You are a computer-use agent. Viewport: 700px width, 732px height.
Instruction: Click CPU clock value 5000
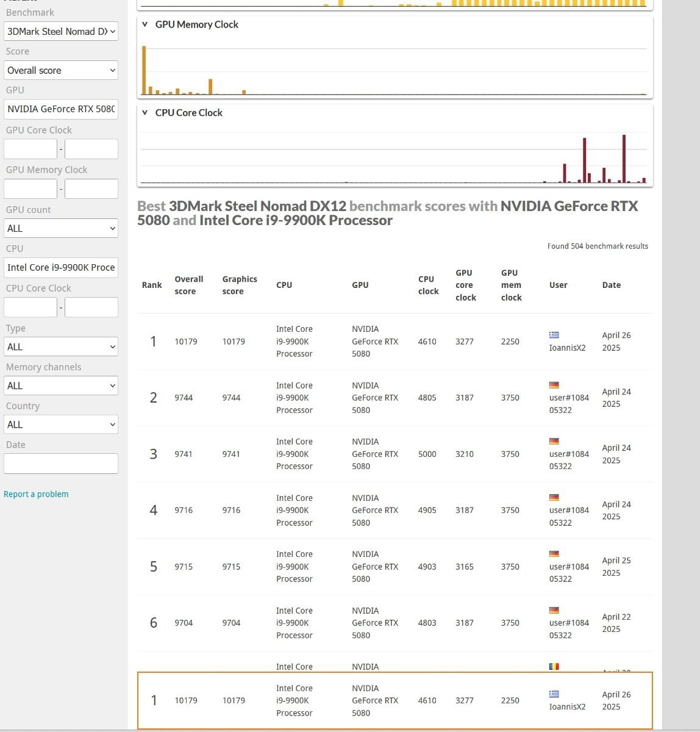click(427, 454)
